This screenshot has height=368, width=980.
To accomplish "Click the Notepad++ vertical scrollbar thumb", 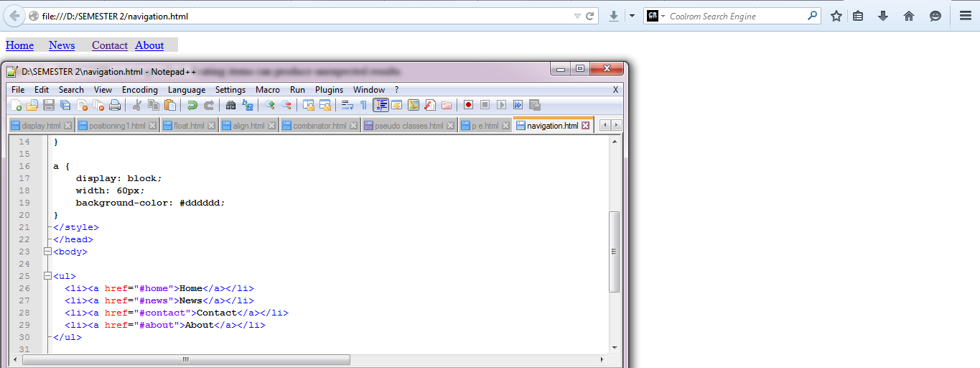I will point(614,252).
